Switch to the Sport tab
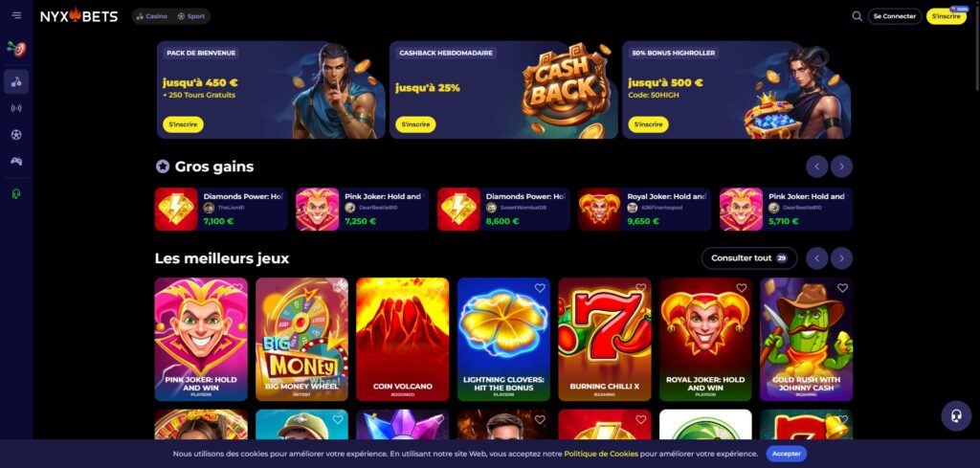 tap(191, 16)
